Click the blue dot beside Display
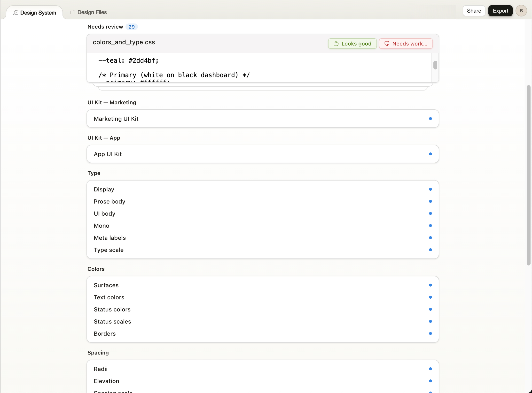532x393 pixels. 430,189
